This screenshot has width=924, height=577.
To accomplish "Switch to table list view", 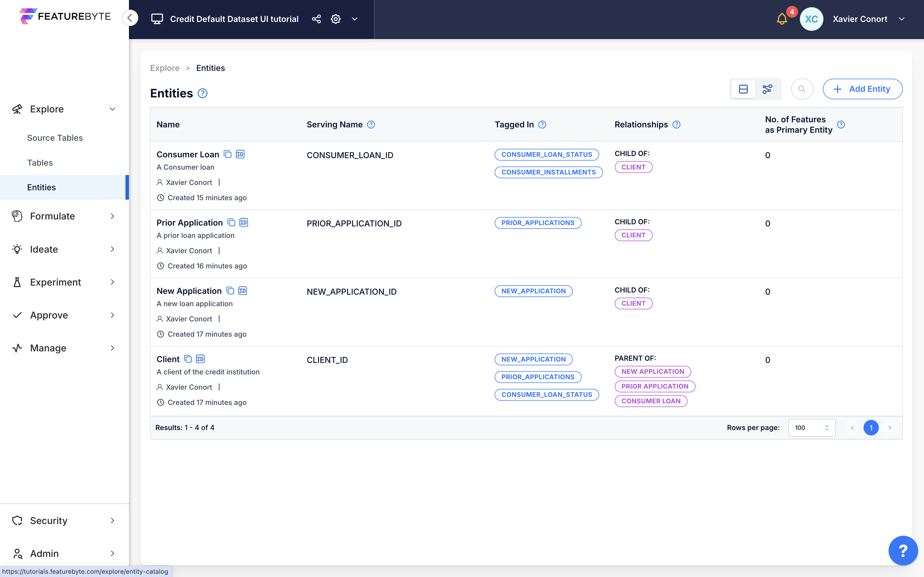I will click(x=743, y=89).
